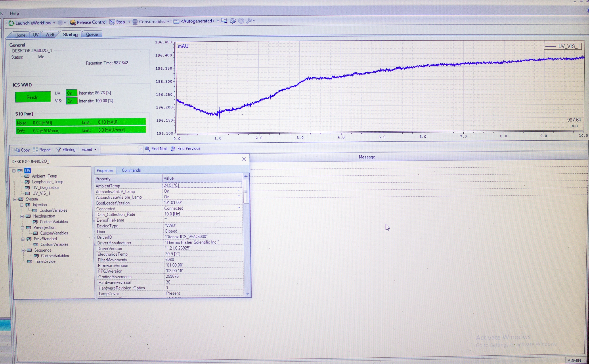Switch to the Commands tab
This screenshot has width=589, height=364.
tap(131, 170)
